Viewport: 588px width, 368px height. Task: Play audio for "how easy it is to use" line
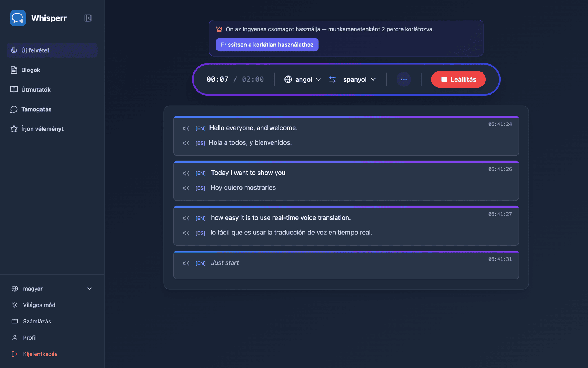click(186, 218)
